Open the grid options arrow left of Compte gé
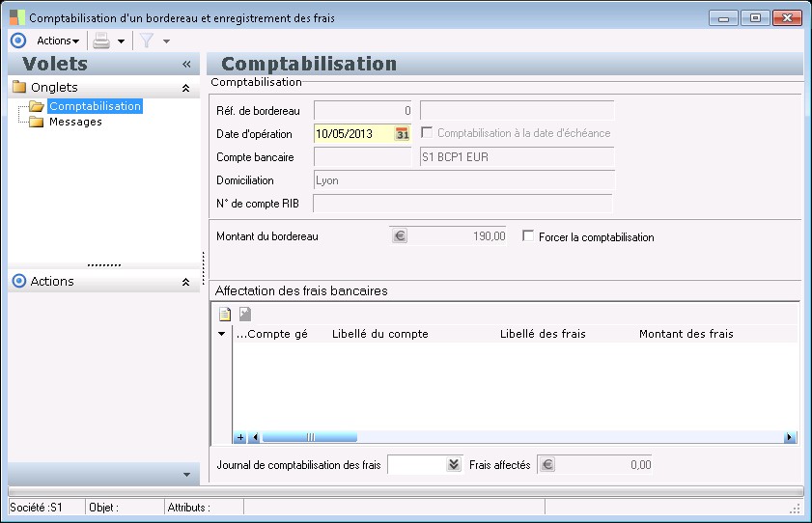Screen dimensions: 812x523 [222, 334]
